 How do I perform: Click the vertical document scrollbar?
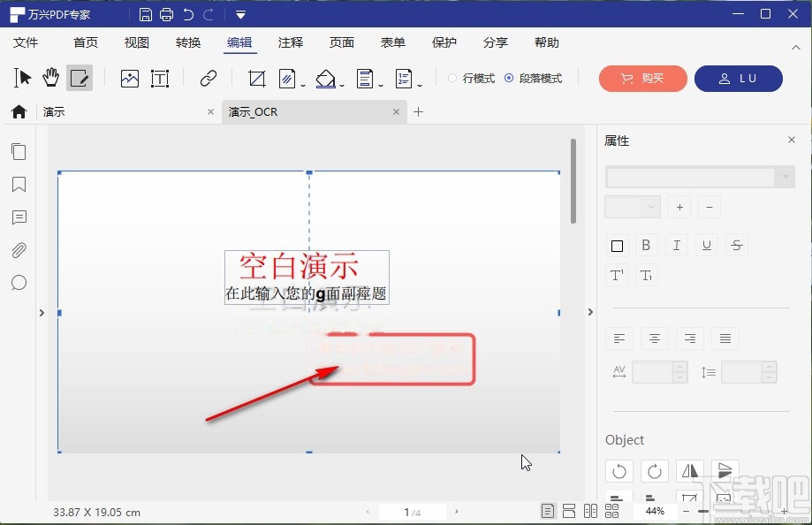(573, 181)
